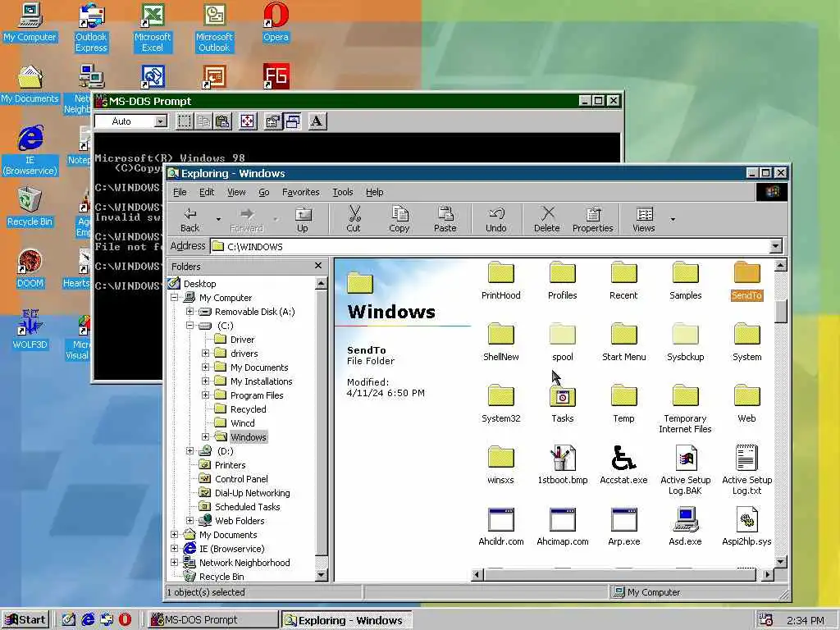Viewport: 840px width, 630px height.
Task: Click the Mark button in MS-DOS Prompt toolbar
Action: [x=185, y=121]
